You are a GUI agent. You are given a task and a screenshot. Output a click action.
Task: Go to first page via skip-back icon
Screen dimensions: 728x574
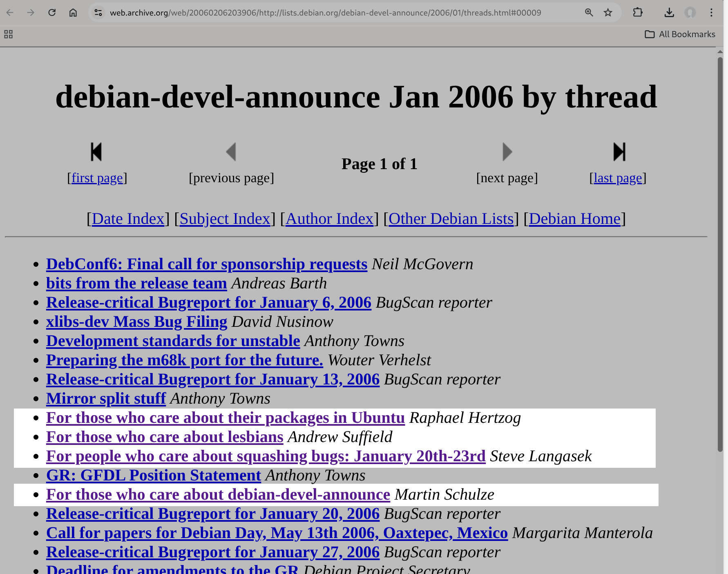(x=96, y=152)
